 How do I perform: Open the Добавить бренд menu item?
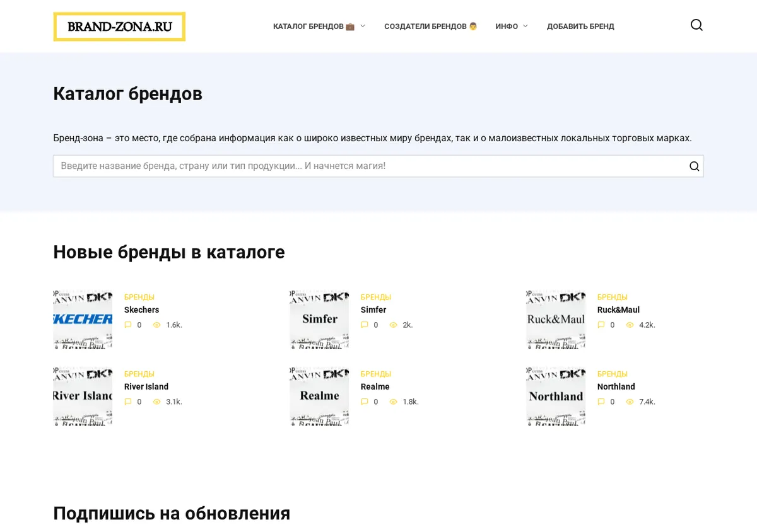[x=580, y=26]
